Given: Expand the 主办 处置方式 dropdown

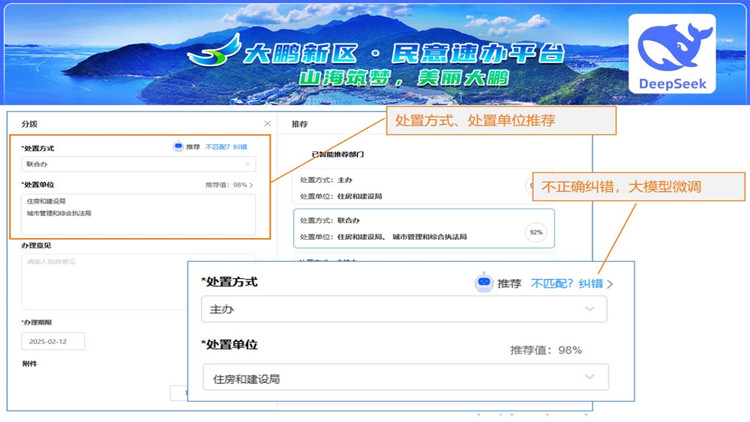Looking at the screenshot, I should point(404,310).
